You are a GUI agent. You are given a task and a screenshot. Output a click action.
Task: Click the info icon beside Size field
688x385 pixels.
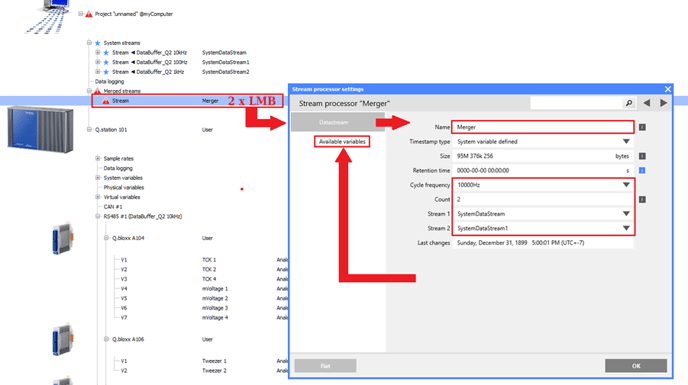point(642,156)
